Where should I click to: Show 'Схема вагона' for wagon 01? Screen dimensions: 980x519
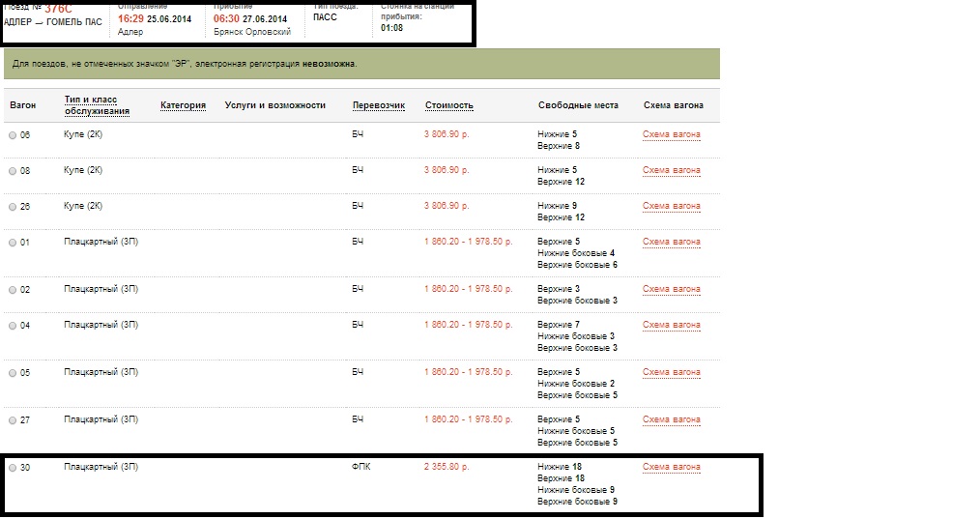tap(672, 242)
